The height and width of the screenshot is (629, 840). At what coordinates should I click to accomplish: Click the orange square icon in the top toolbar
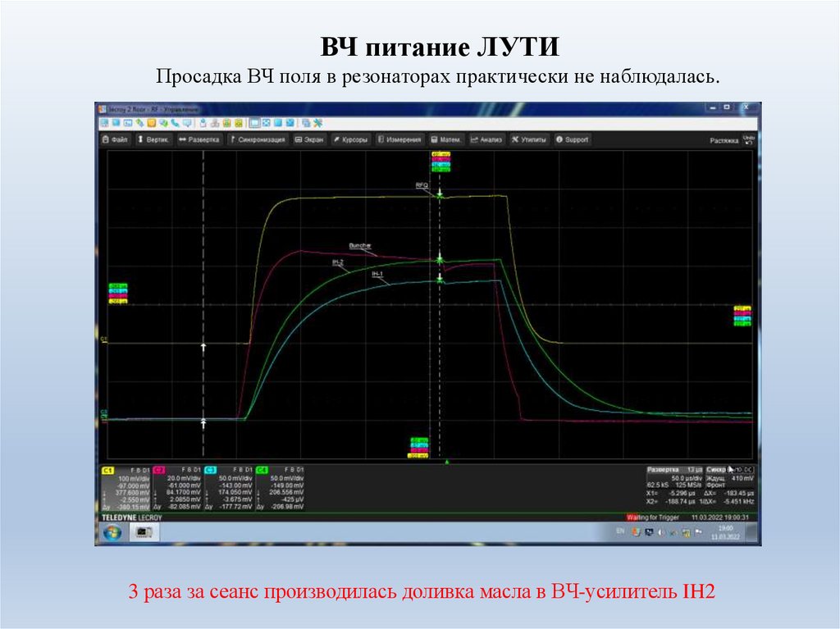pos(152,123)
